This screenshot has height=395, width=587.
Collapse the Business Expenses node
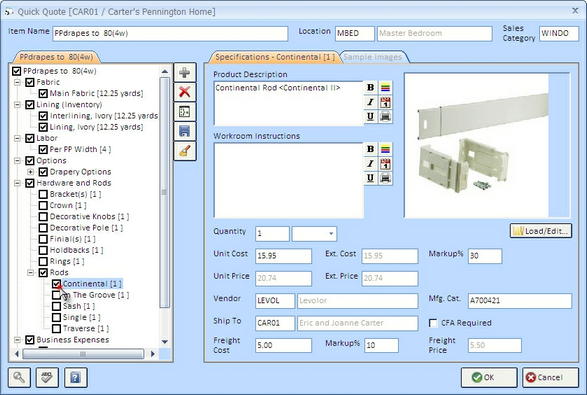(x=17, y=340)
